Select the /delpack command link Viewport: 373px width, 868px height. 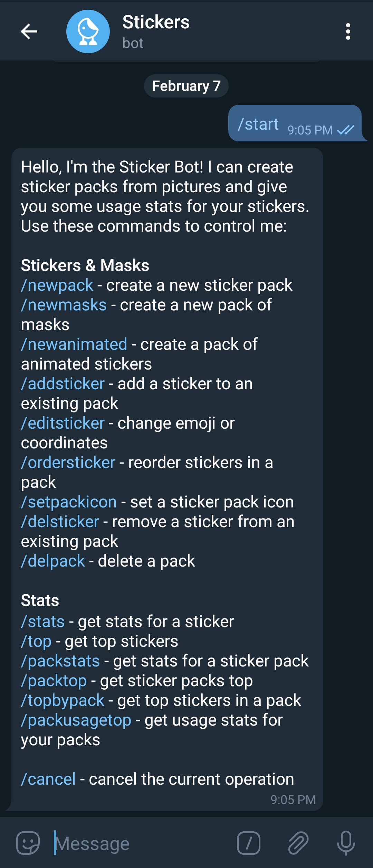tap(53, 561)
